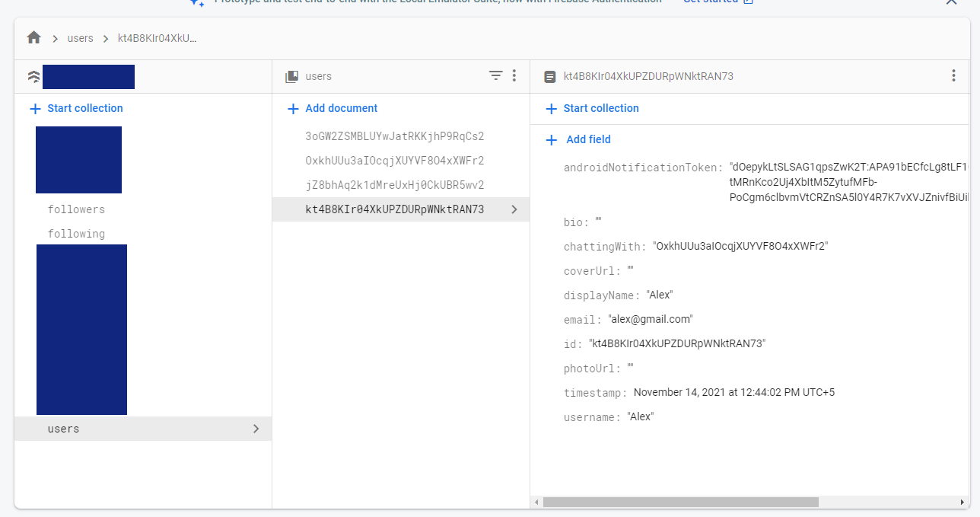
Task: Click the email field name
Action: click(x=583, y=320)
